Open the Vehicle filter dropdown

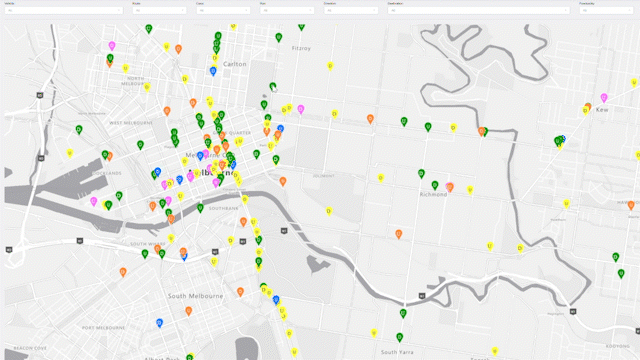pos(64,10)
